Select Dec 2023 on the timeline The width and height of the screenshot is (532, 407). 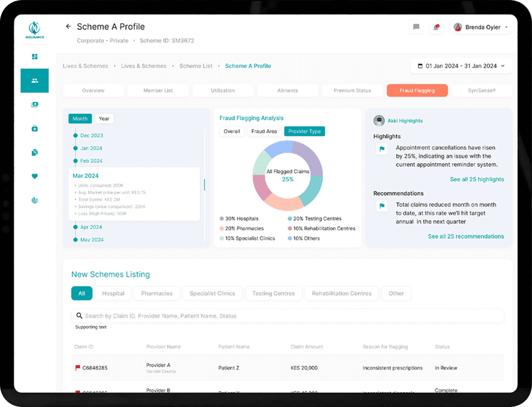pyautogui.click(x=91, y=136)
